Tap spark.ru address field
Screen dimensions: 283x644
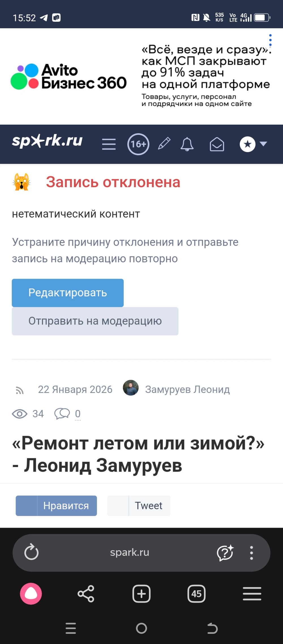[130, 552]
